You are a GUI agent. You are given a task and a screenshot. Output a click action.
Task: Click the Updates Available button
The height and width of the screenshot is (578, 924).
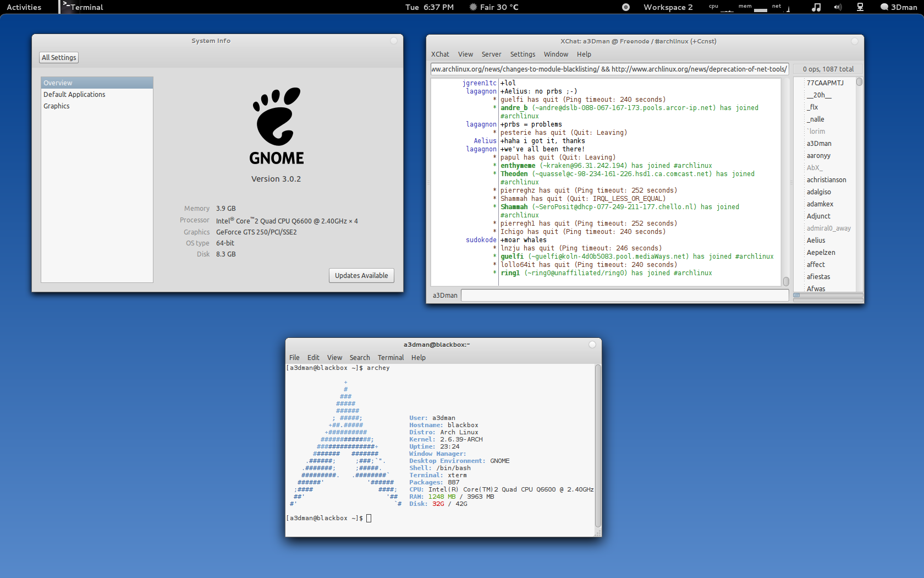(x=361, y=275)
